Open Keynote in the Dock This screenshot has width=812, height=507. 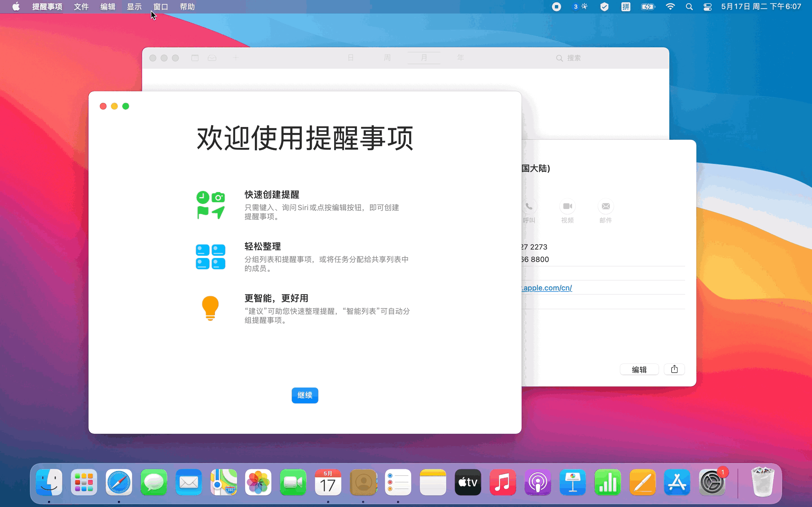572,482
